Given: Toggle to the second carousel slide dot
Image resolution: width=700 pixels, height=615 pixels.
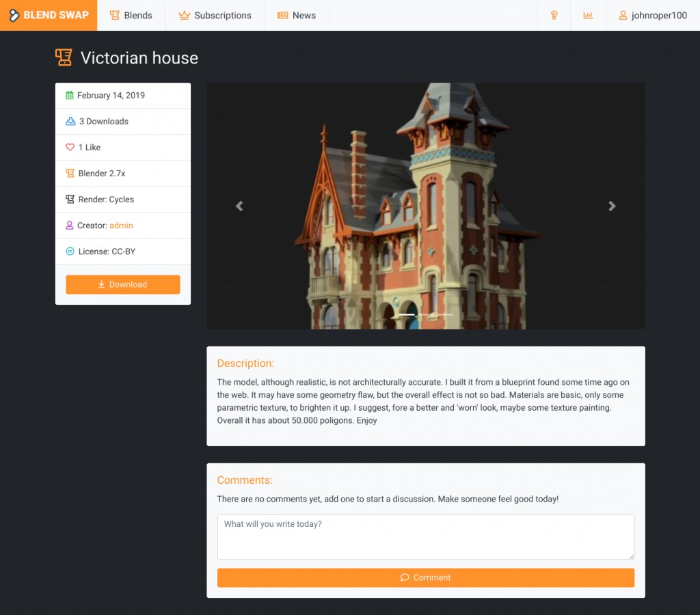Looking at the screenshot, I should pyautogui.click(x=426, y=315).
